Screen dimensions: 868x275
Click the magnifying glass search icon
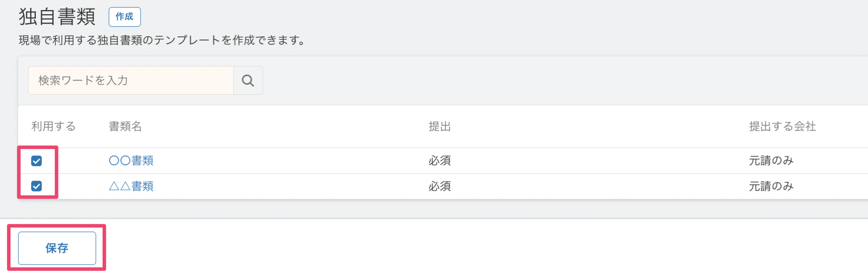(248, 81)
